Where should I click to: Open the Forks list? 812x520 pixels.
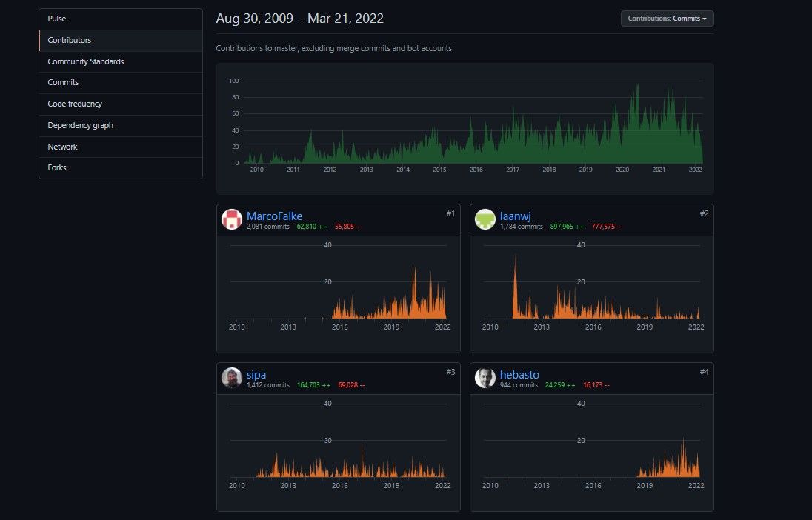(57, 167)
